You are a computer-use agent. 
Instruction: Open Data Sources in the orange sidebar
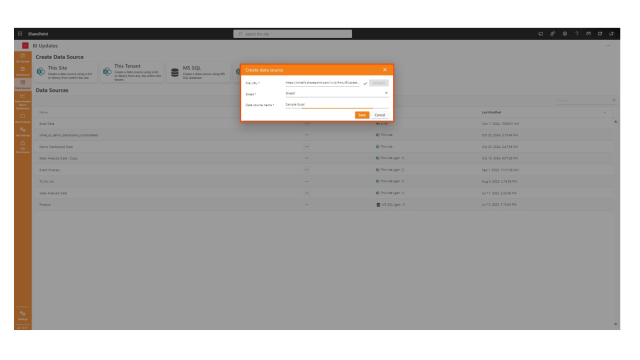click(23, 84)
